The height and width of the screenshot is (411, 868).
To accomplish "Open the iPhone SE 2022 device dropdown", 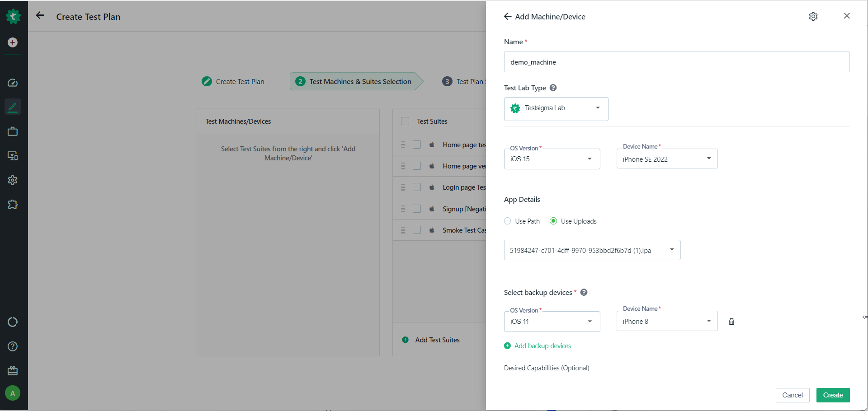I will pos(667,159).
